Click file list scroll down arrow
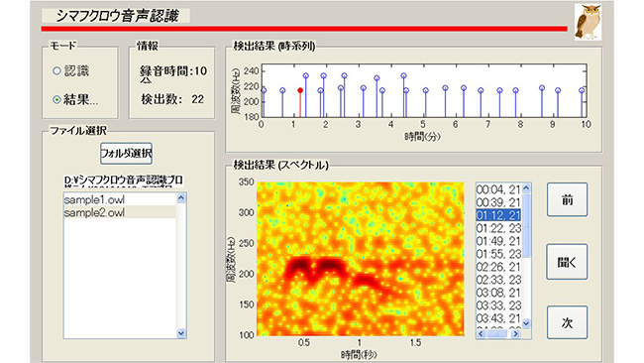The height and width of the screenshot is (363, 644). coord(181,333)
